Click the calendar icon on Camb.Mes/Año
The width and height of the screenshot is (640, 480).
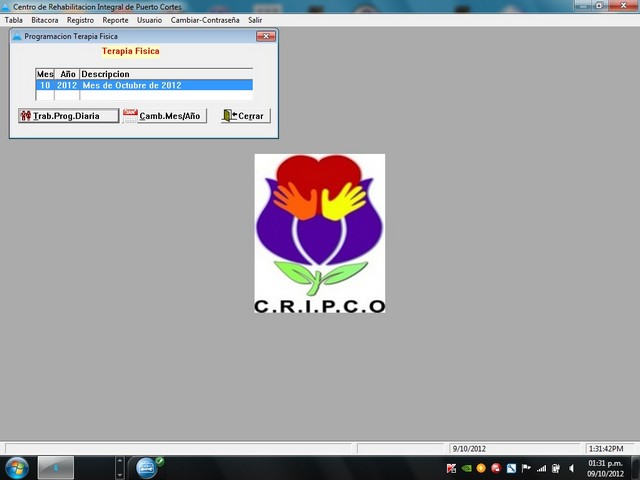(130, 116)
